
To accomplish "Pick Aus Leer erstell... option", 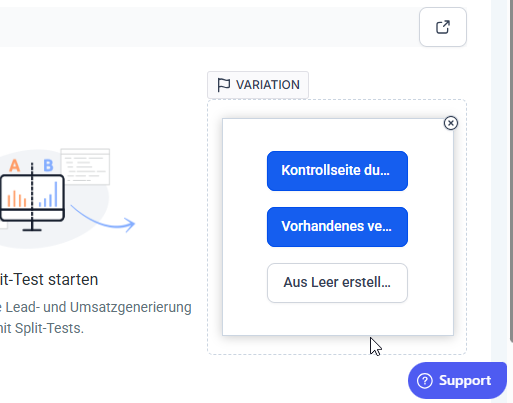I will pyautogui.click(x=337, y=283).
